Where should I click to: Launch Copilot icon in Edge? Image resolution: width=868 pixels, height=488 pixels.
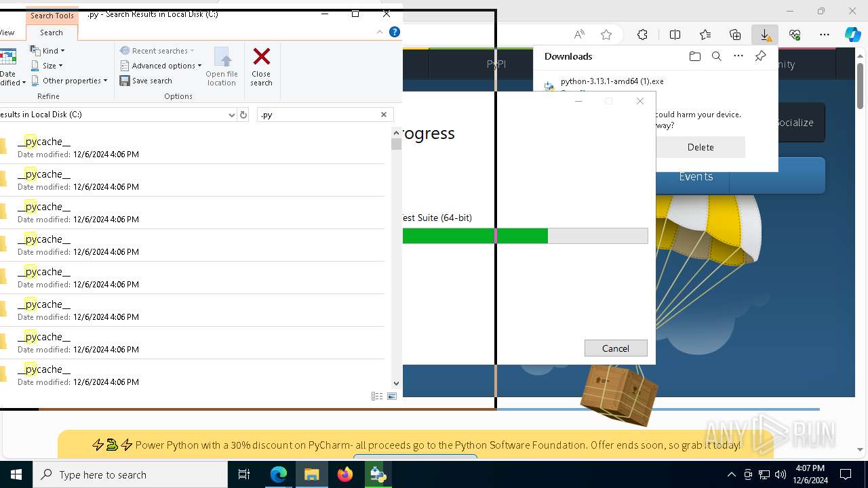click(853, 35)
